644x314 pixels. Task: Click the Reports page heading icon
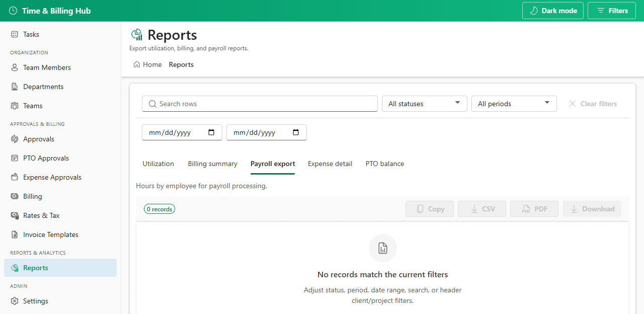click(136, 35)
